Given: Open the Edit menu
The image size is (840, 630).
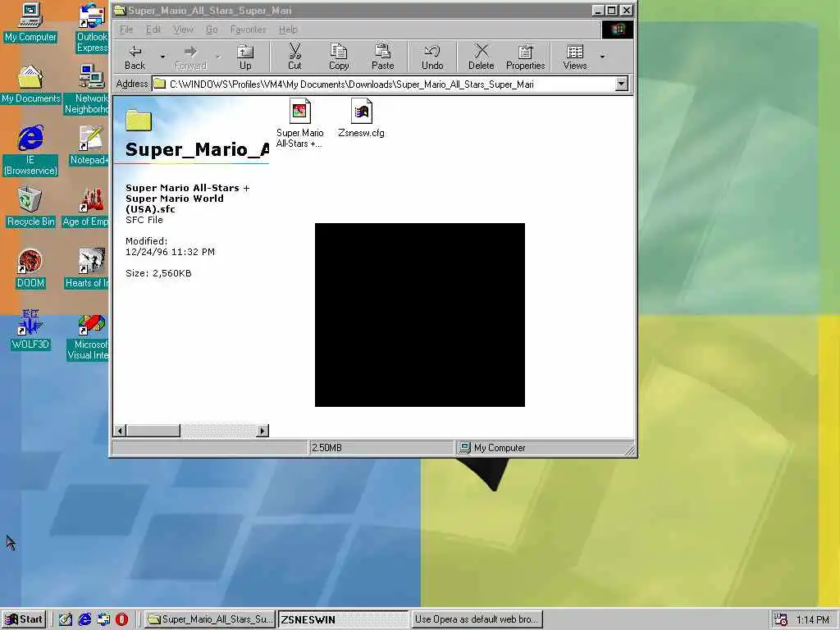Looking at the screenshot, I should 153,30.
